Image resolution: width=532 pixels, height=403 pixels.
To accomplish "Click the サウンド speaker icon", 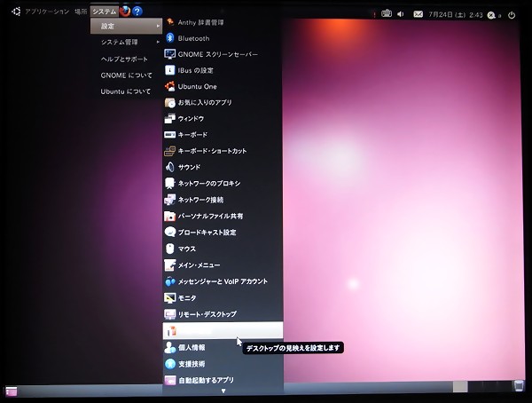I will coord(169,167).
